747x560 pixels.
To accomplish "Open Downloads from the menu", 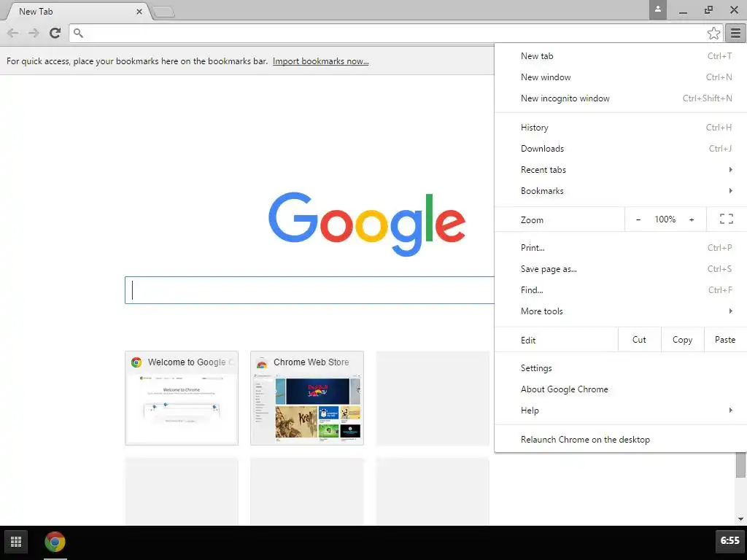I will (x=621, y=149).
